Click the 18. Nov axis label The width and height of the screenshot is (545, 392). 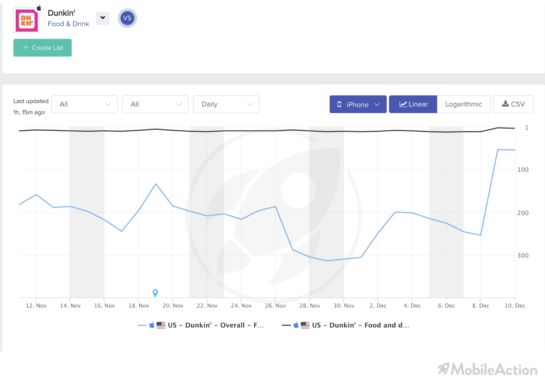[x=139, y=306]
